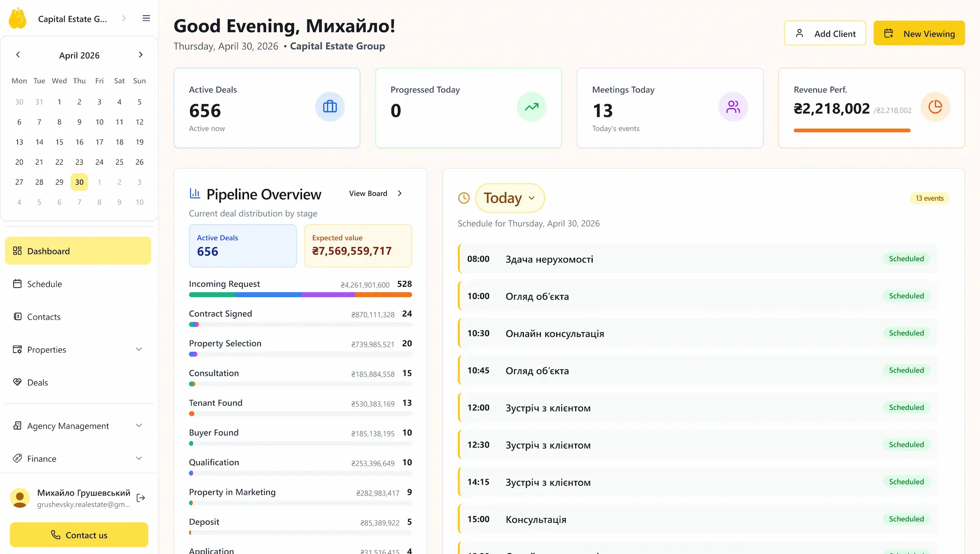980x554 pixels.
Task: Open the 14:15 Зустріч з клієнтом event
Action: point(698,482)
